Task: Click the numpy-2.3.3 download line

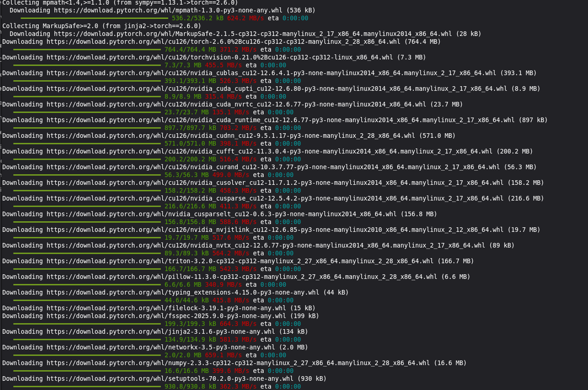Action: 235,363
